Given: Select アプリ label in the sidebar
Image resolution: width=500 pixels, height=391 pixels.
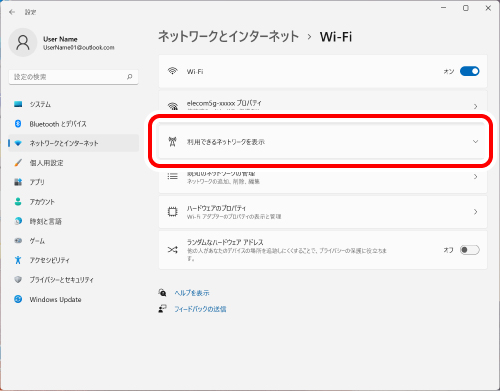Looking at the screenshot, I should (x=37, y=182).
